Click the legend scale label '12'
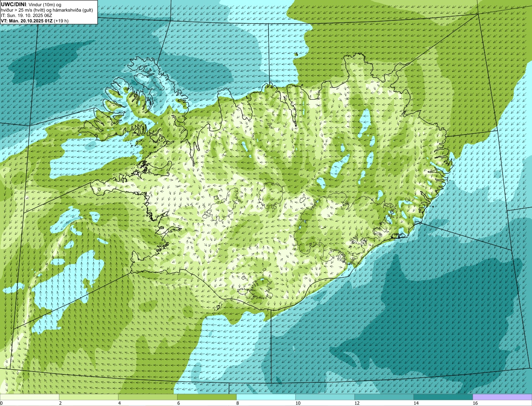This screenshot has width=532, height=406. 357,403
